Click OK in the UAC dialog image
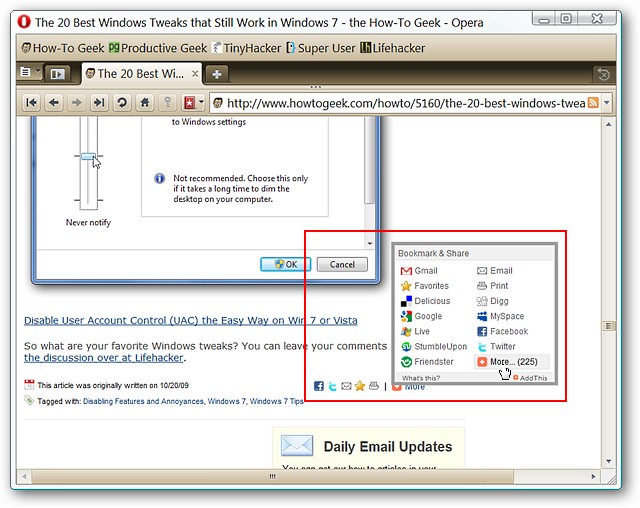This screenshot has height=508, width=640. [x=285, y=264]
